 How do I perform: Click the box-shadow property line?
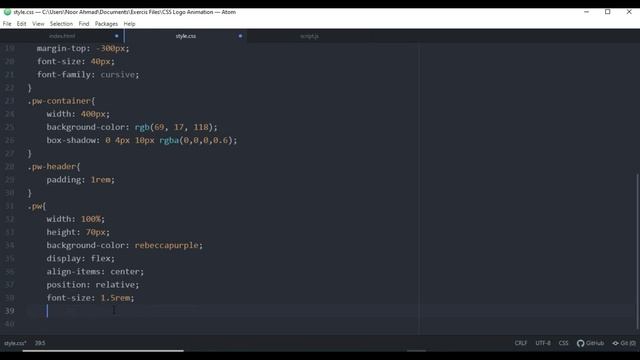click(x=142, y=140)
